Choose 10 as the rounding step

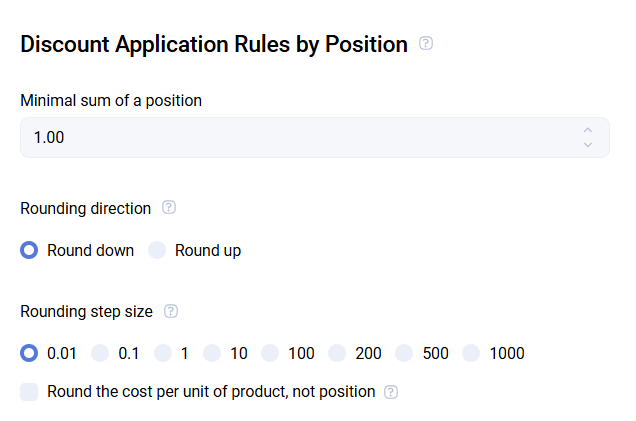tap(211, 353)
